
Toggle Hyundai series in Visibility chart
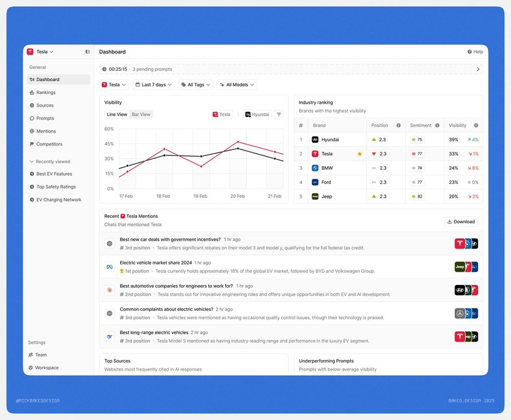pos(258,114)
